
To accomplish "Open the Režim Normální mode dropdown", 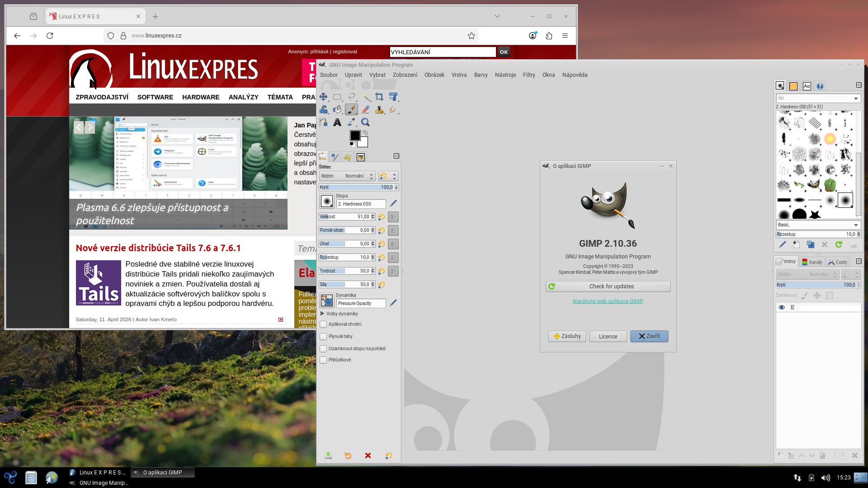I will click(347, 176).
